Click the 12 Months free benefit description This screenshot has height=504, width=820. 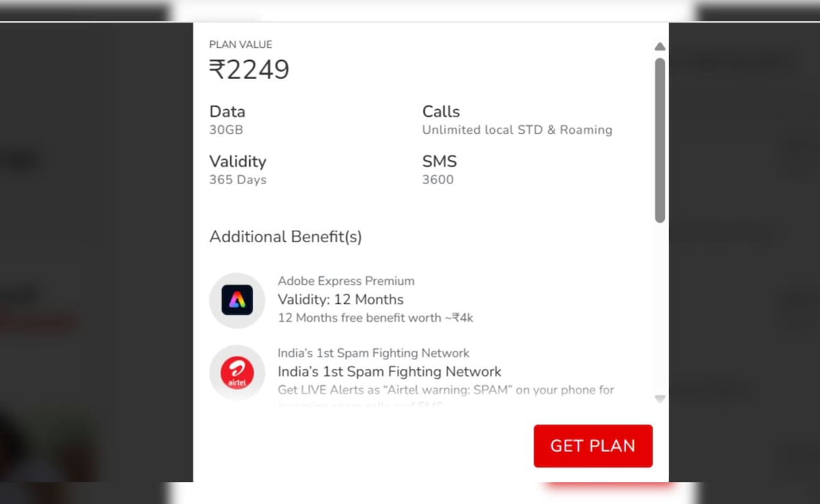tap(375, 318)
